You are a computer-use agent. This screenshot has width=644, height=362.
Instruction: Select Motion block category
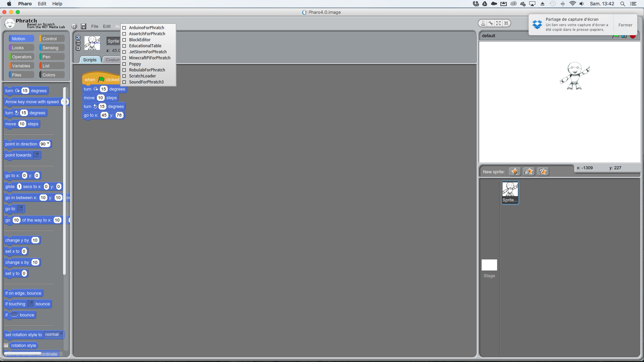pos(21,39)
